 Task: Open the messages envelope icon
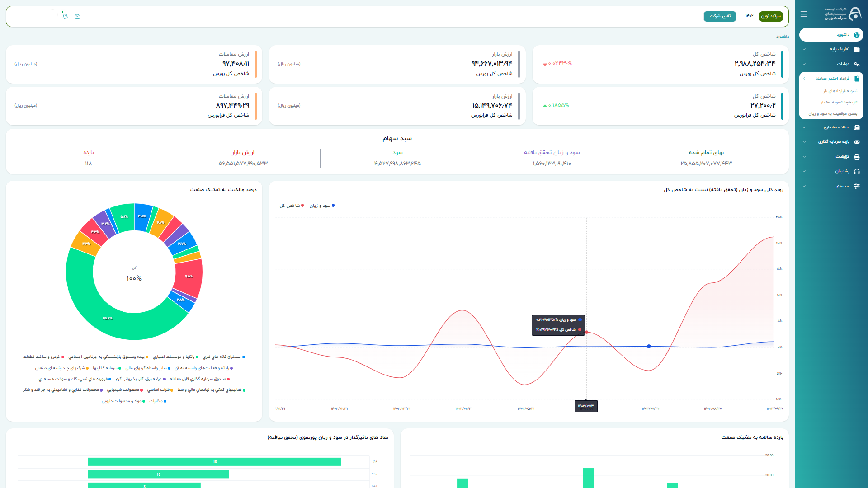(77, 16)
